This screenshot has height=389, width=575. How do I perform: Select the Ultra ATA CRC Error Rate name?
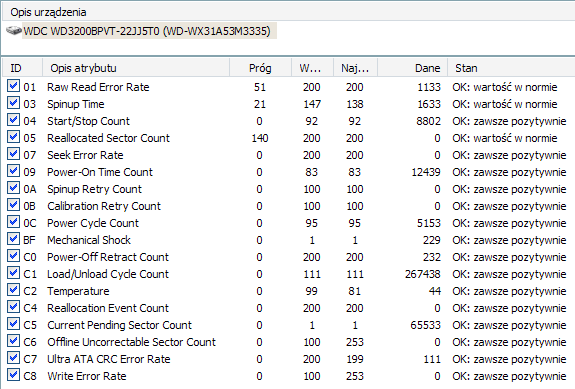(x=109, y=359)
